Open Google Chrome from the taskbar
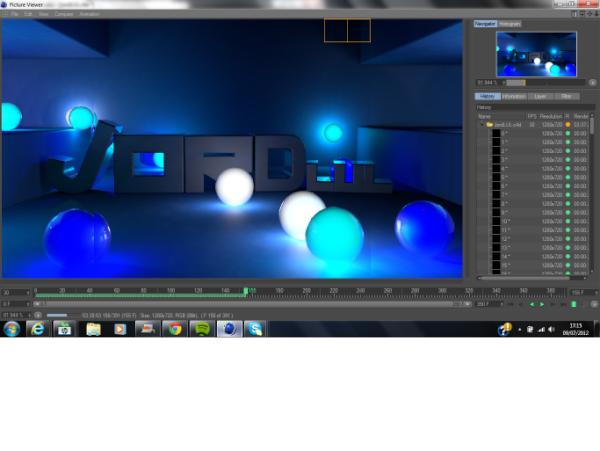600x451 pixels. pos(174,329)
